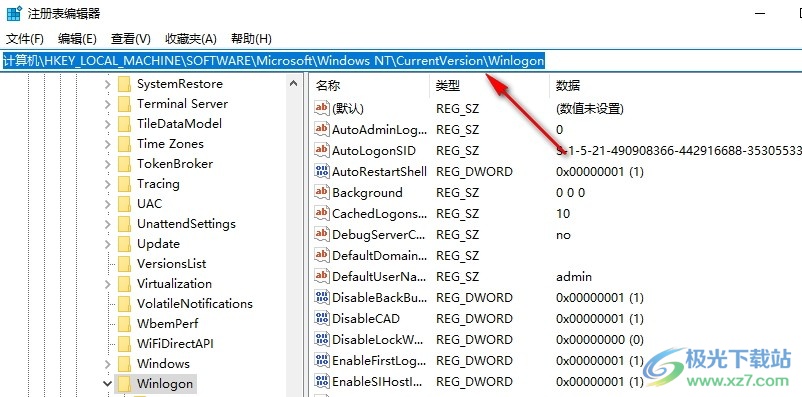Select the Tracing folder icon
Viewport: 802px width, 397px height.
[124, 184]
